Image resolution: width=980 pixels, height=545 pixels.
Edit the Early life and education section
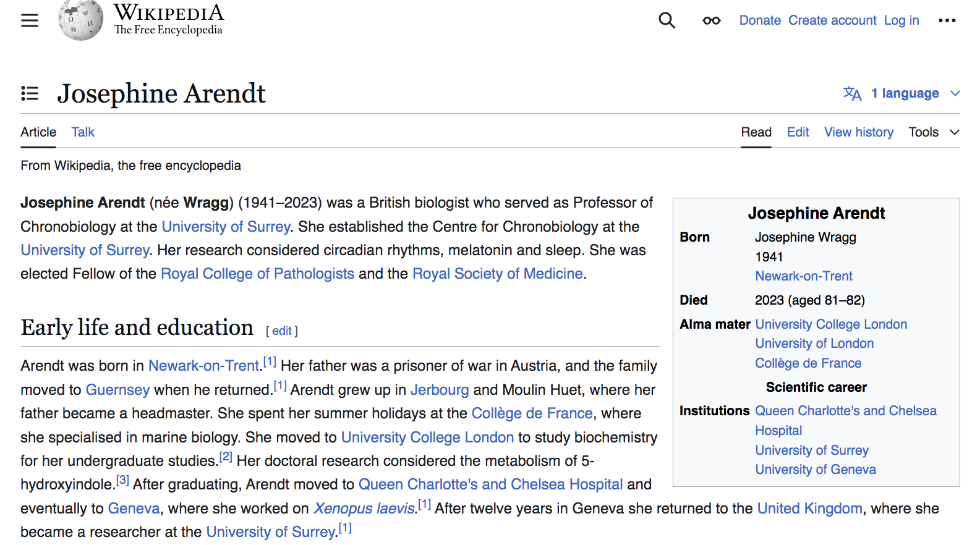pos(282,331)
